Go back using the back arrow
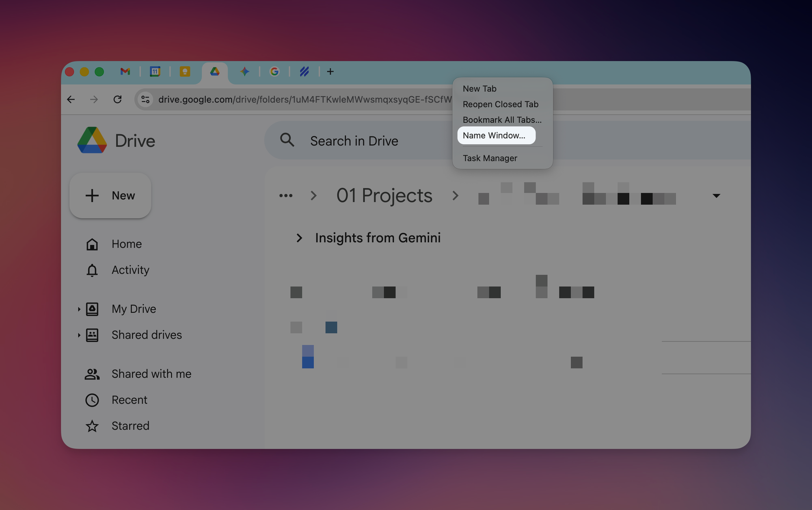Screen dimensions: 812x510 71,99
